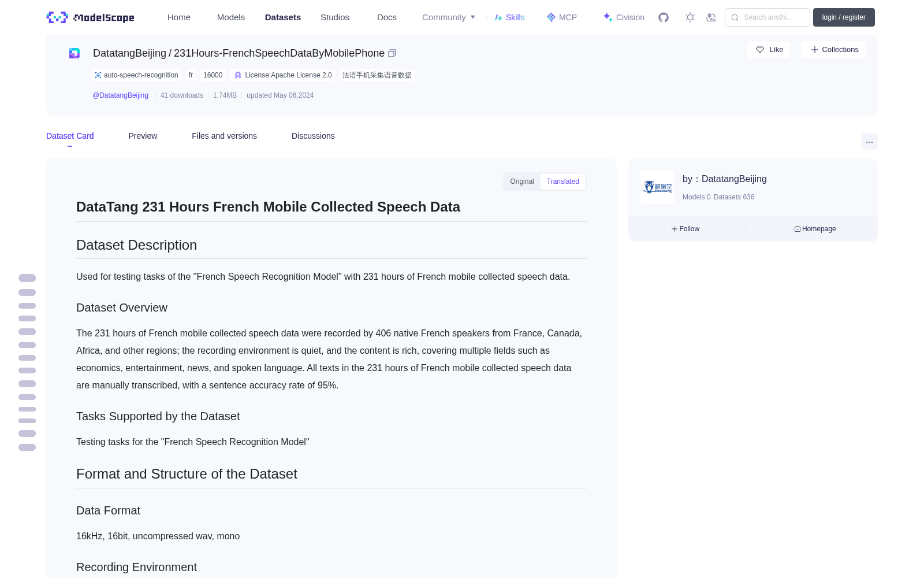The width and height of the screenshot is (924, 578).
Task: Click the Dataset Overview heading
Action: (x=122, y=307)
